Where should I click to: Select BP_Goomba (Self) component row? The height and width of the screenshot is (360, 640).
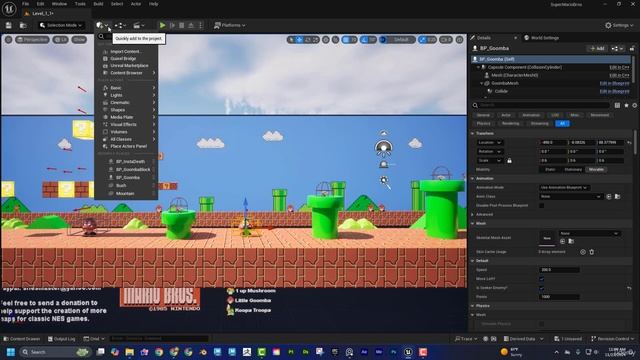[550, 59]
